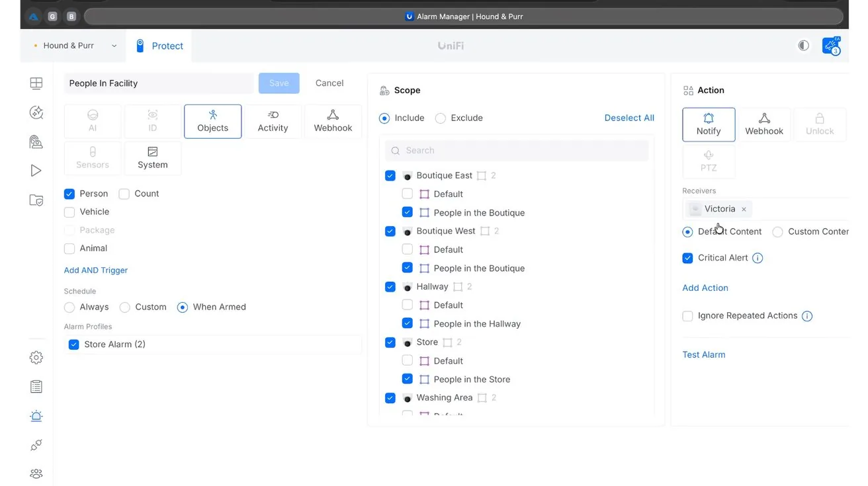The image size is (868, 486).
Task: Open the protected archive folder sidebar icon
Action: point(36,200)
